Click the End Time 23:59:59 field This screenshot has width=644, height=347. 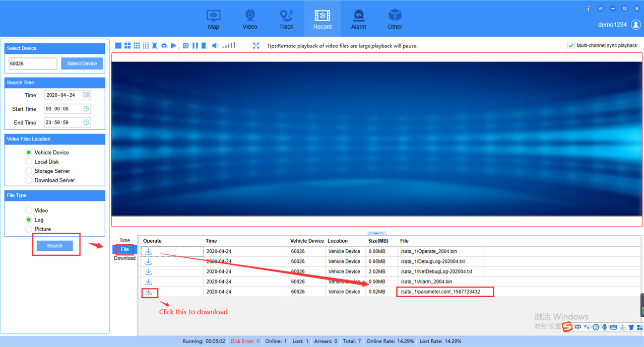(68, 122)
